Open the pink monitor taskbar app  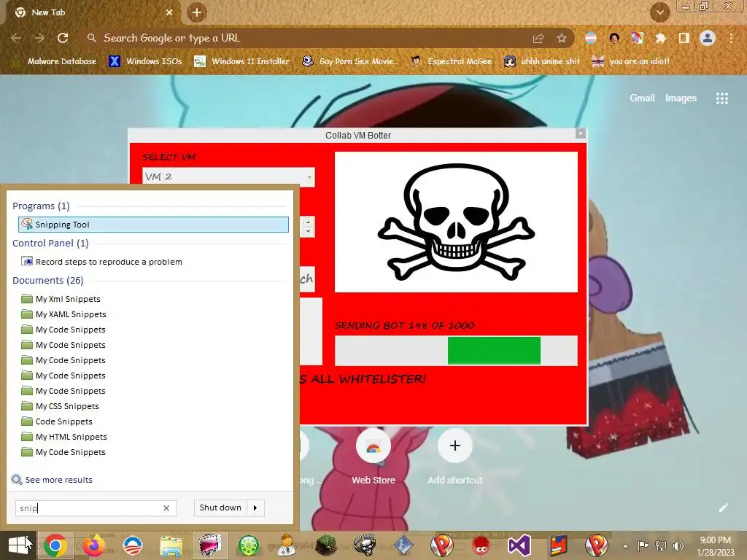210,545
